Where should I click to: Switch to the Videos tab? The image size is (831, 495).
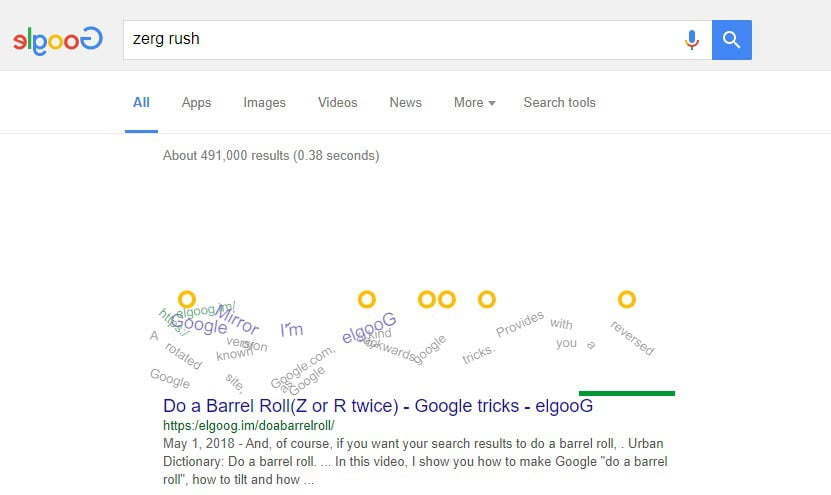click(338, 102)
